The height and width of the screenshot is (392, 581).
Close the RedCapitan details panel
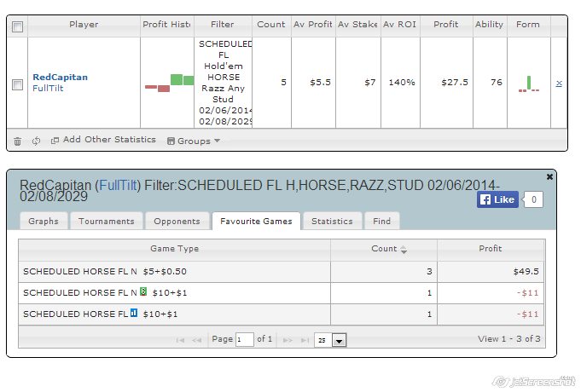(x=550, y=177)
